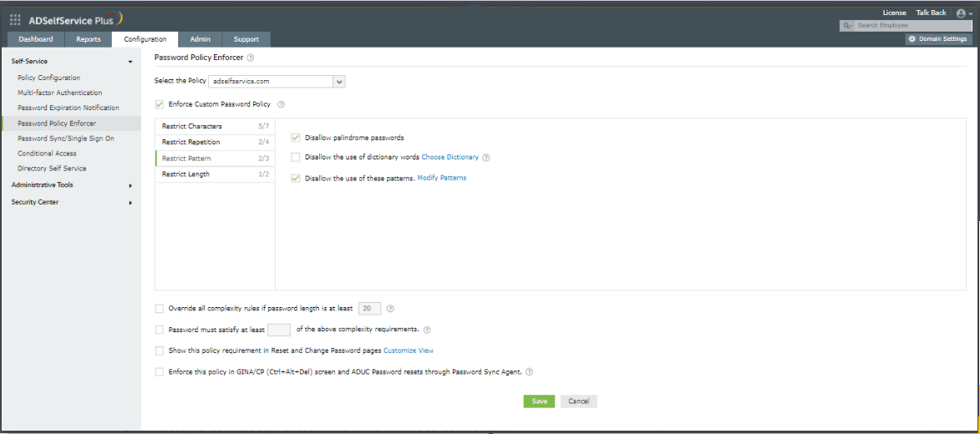Open the Admin tab
The width and height of the screenshot is (980, 434).
point(200,39)
